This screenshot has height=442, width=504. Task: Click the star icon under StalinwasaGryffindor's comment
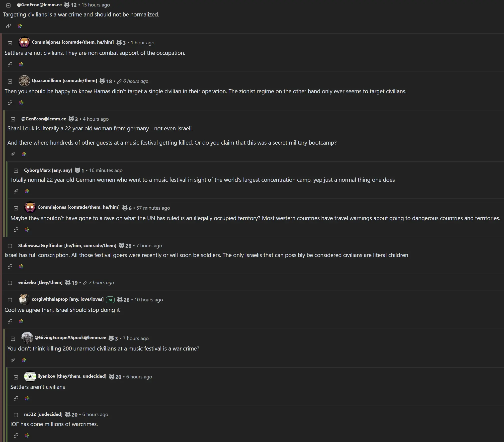[x=21, y=266]
